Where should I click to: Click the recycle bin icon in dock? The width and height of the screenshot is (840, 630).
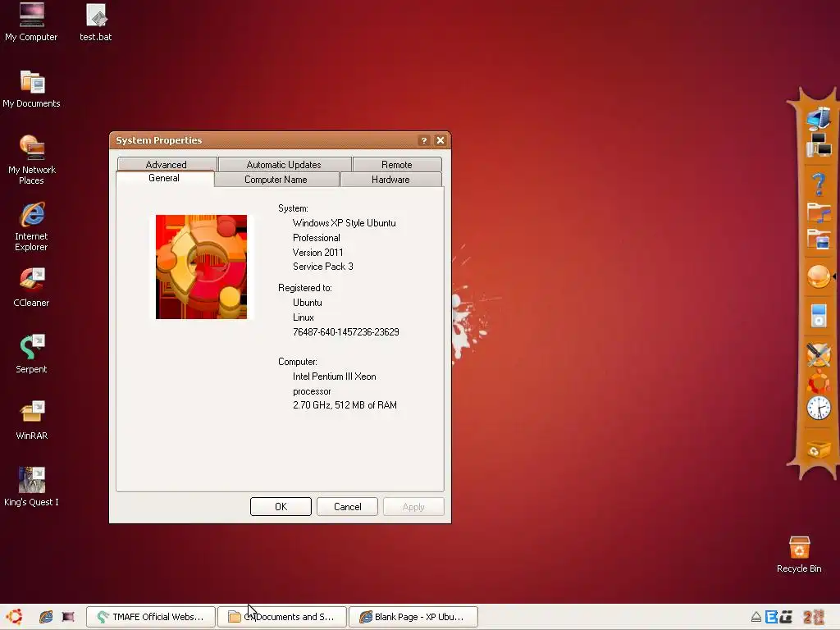click(819, 449)
